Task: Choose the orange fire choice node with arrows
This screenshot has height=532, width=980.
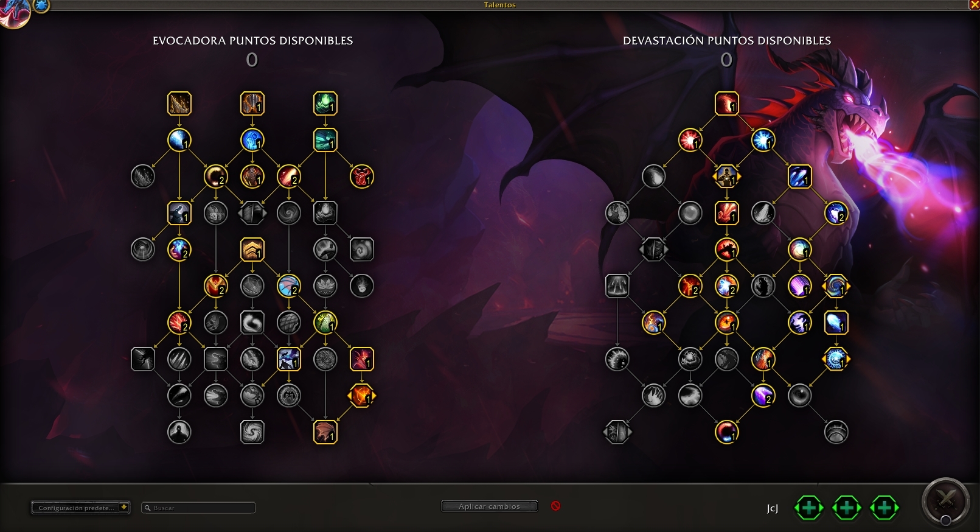Action: [x=362, y=396]
